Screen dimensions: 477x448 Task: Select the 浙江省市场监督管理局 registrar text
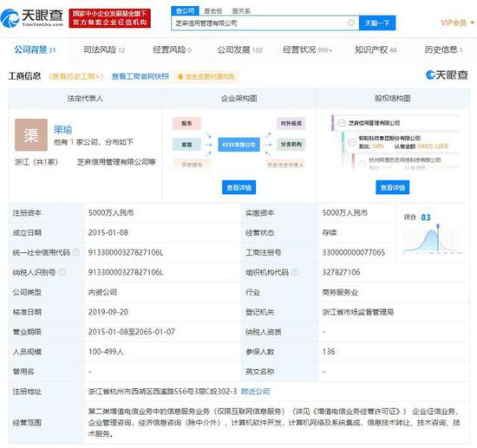click(x=358, y=312)
